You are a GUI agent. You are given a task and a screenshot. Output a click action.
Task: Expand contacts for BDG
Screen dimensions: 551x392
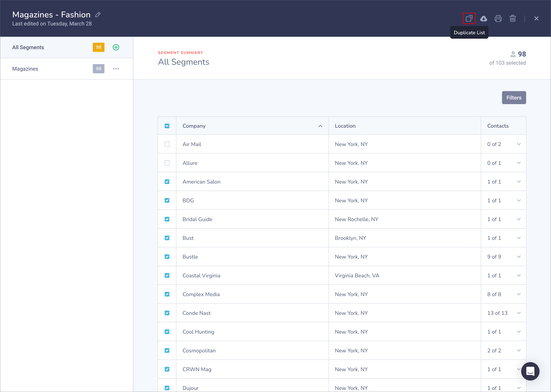(x=519, y=200)
